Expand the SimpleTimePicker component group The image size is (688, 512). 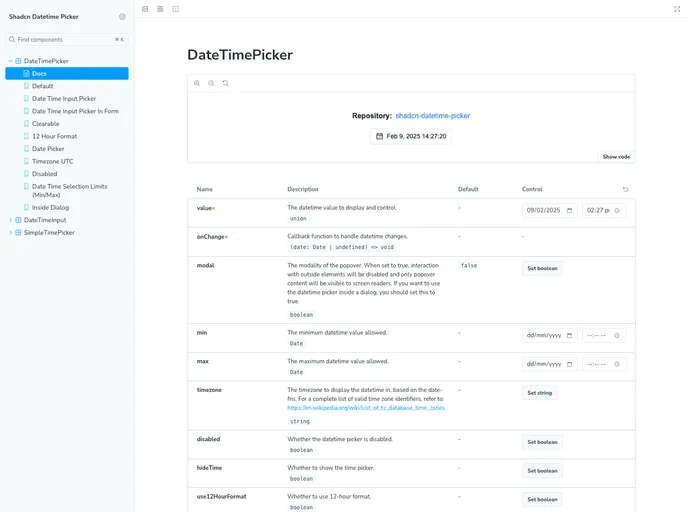pyautogui.click(x=11, y=232)
